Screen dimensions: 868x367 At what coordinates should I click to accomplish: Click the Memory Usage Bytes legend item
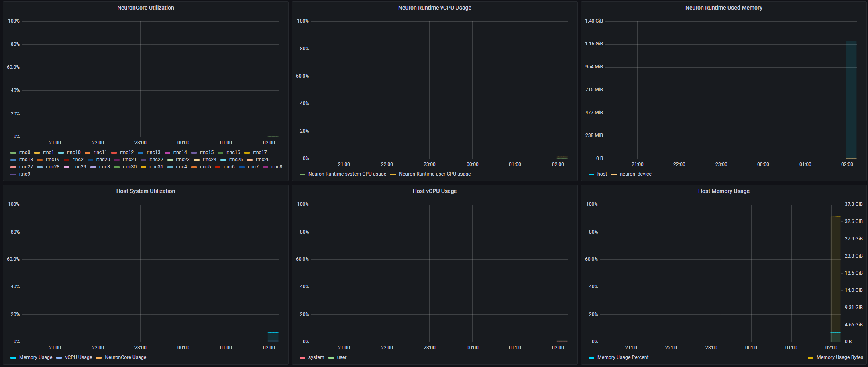(x=839, y=357)
